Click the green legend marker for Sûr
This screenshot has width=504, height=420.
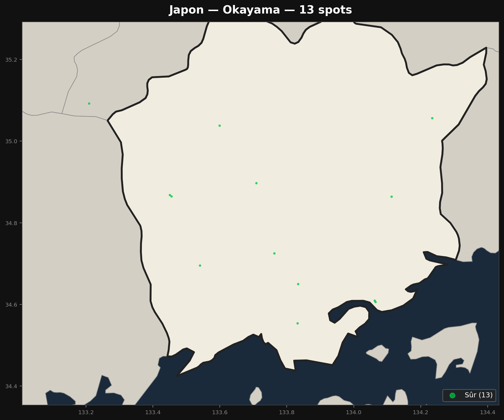(452, 395)
